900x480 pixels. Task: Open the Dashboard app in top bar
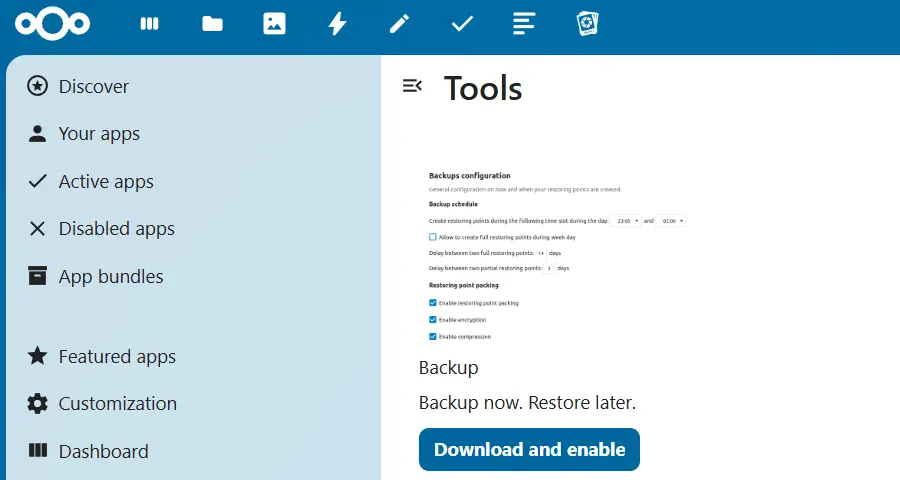tap(150, 24)
